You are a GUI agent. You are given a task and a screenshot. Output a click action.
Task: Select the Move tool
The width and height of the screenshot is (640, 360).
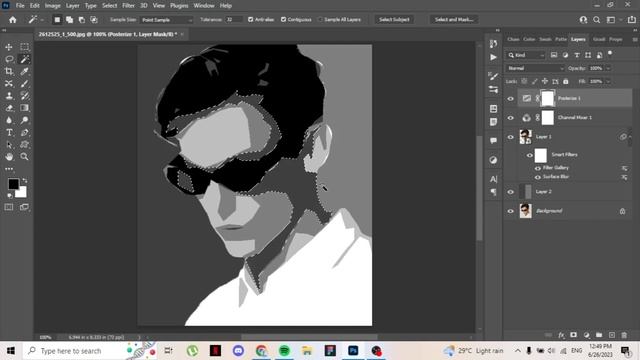click(x=9, y=47)
